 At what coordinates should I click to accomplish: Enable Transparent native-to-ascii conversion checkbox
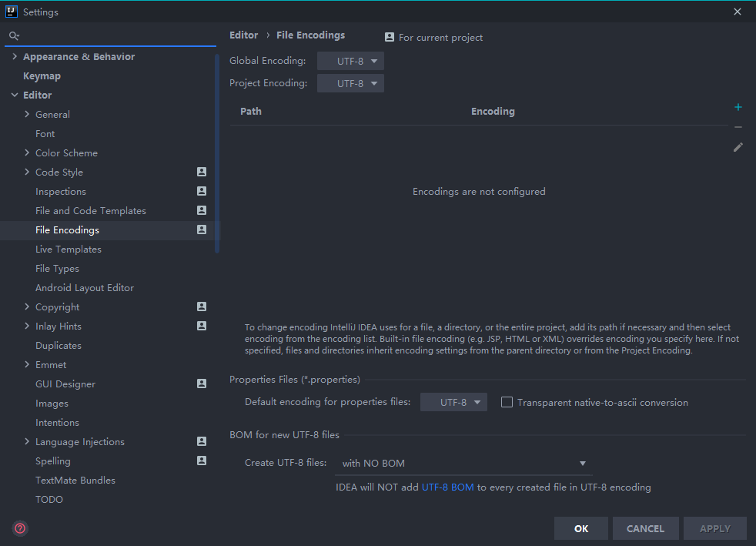click(507, 402)
